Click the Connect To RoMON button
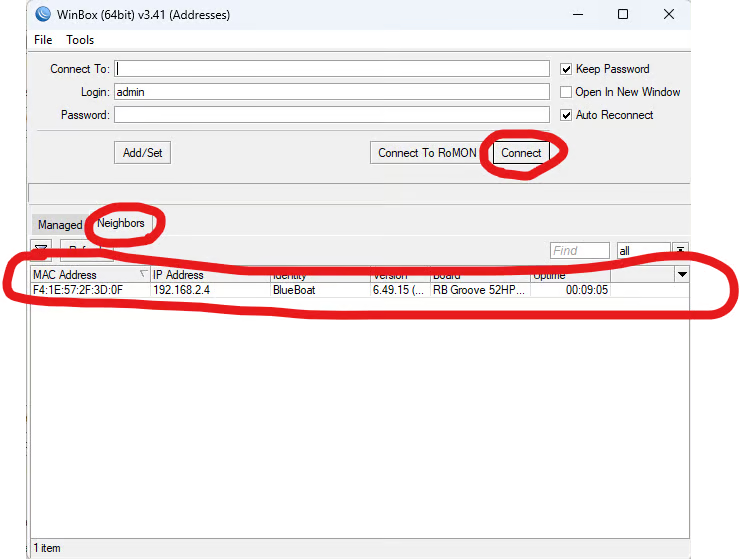The width and height of the screenshot is (740, 559). click(427, 153)
